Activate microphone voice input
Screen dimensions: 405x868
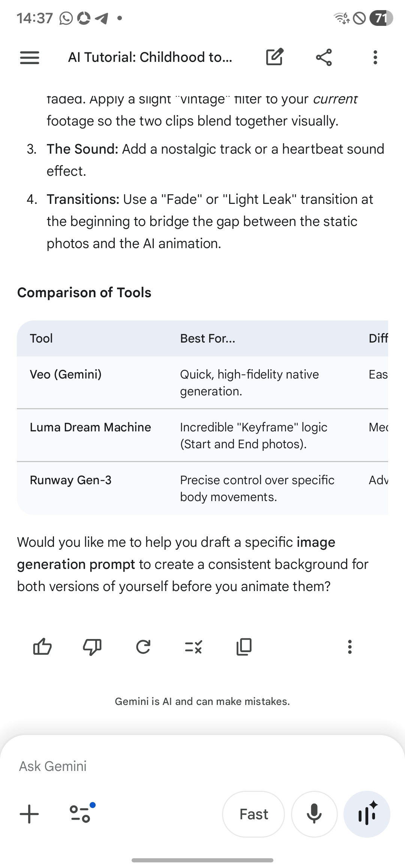point(314,814)
